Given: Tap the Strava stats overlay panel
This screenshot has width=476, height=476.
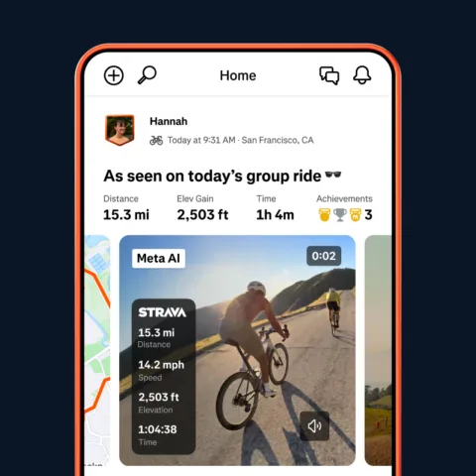Looking at the screenshot, I should [164, 377].
